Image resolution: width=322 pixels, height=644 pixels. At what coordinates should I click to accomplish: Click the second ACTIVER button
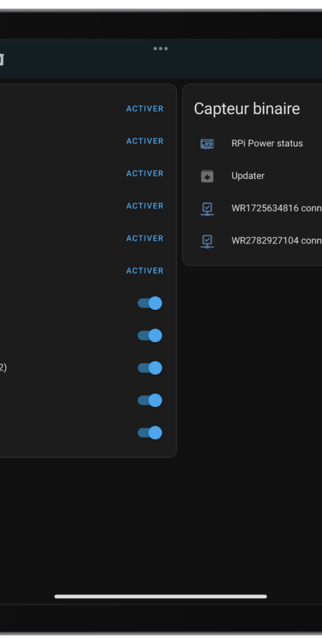[145, 141]
